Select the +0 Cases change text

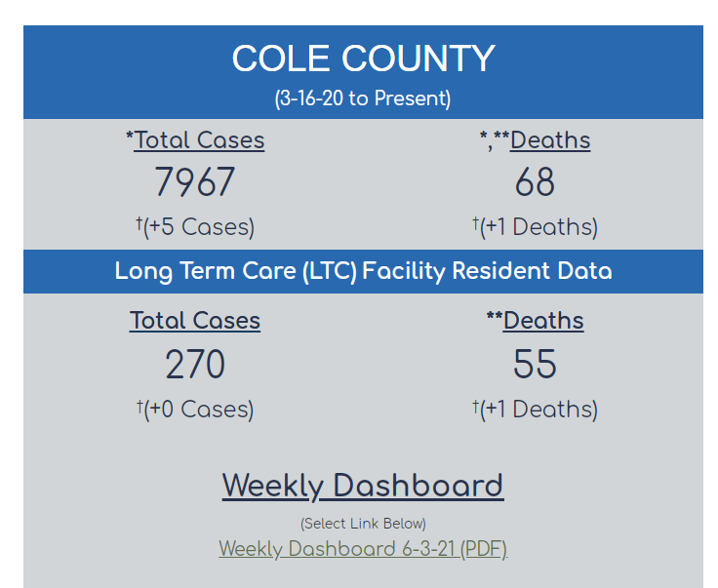point(199,410)
